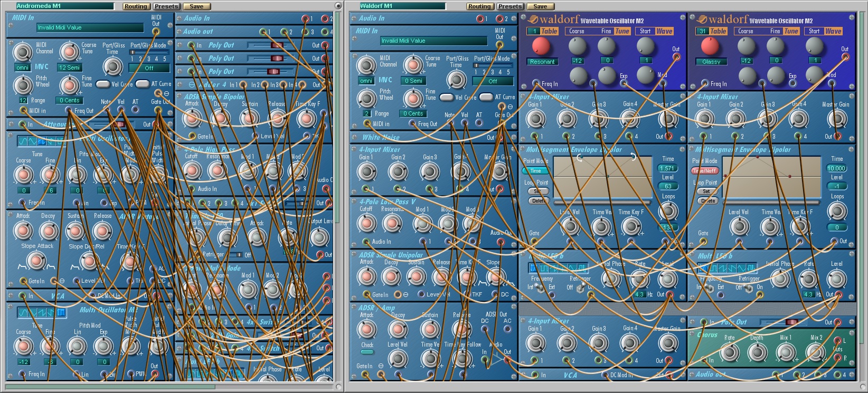The image size is (868, 393).
Task: Click Save button in Andromeda M1 window
Action: click(196, 6)
